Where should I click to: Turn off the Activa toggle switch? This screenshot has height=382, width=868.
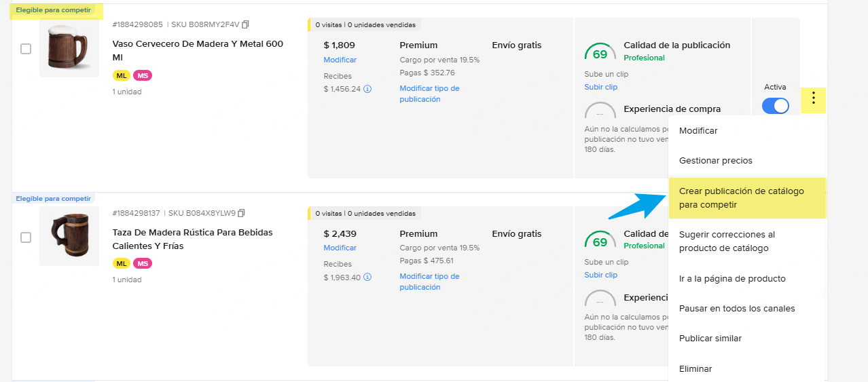(x=775, y=106)
